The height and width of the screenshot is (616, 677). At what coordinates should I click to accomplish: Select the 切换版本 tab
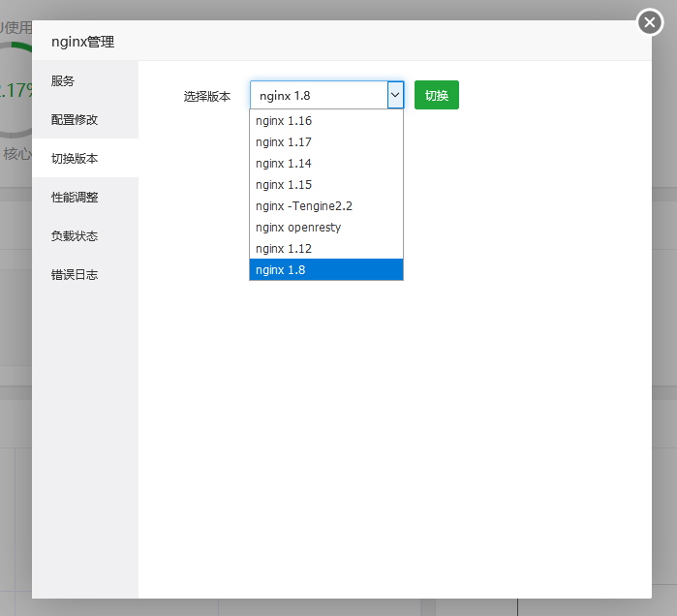tap(85, 159)
